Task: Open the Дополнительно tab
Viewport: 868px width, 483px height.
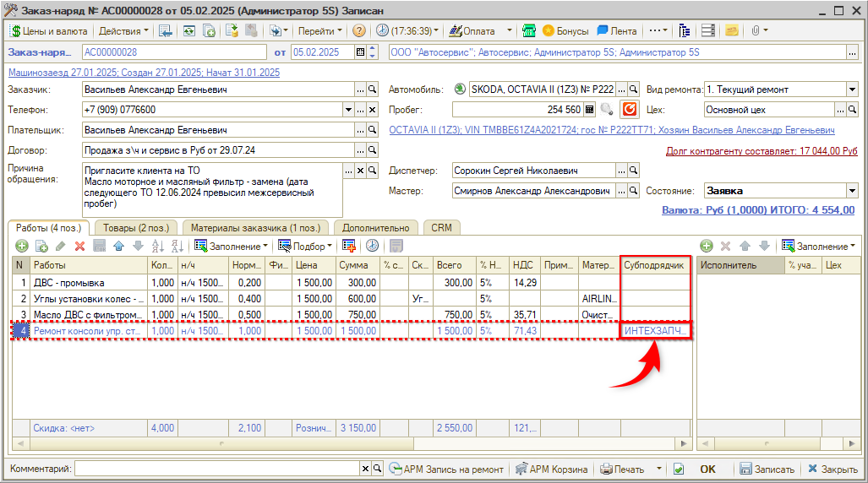Action: [376, 227]
